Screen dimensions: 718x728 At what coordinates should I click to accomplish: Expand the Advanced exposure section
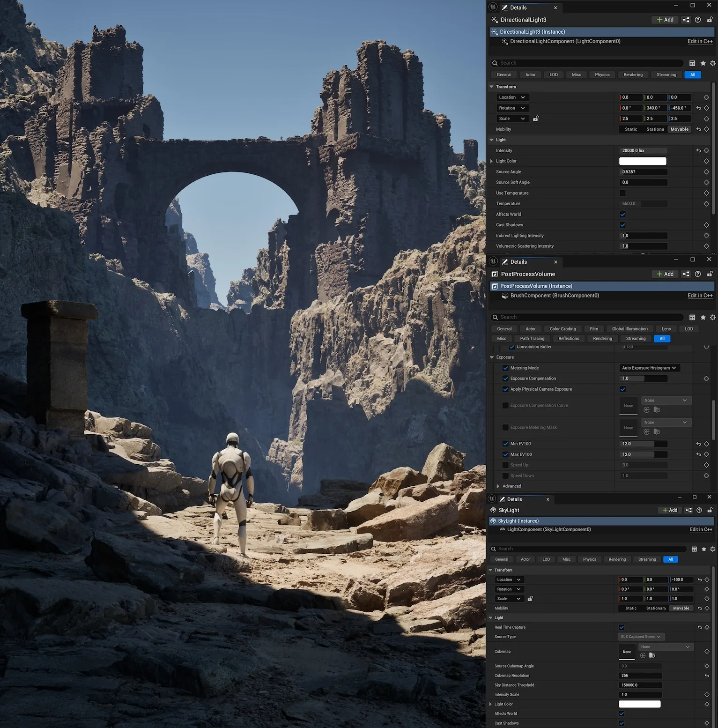[498, 486]
